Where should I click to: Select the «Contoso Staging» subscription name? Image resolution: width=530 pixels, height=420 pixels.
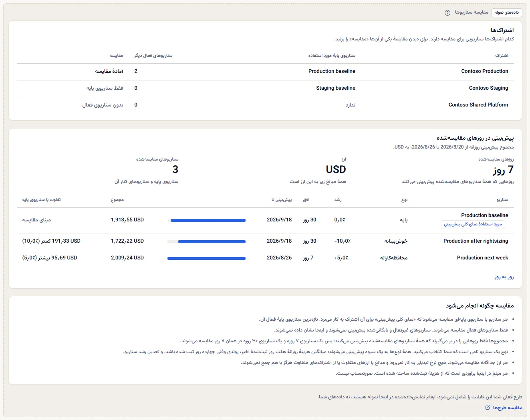(488, 88)
